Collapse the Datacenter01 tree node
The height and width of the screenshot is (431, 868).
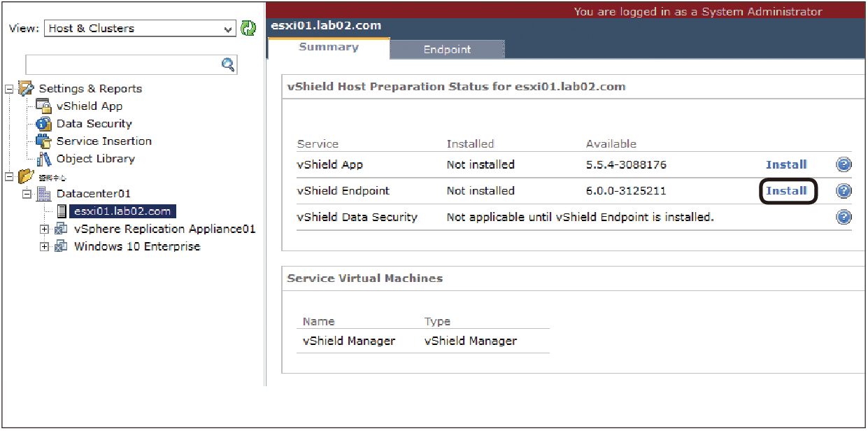click(x=27, y=194)
